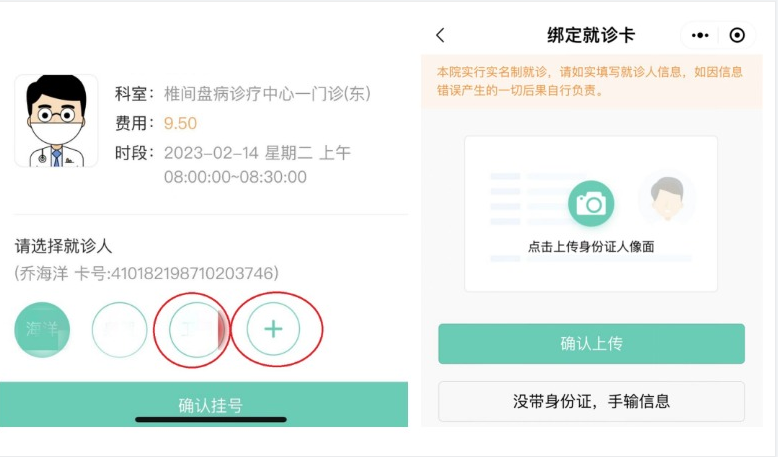Click 点击上传身份证人像面 text

pos(591,246)
